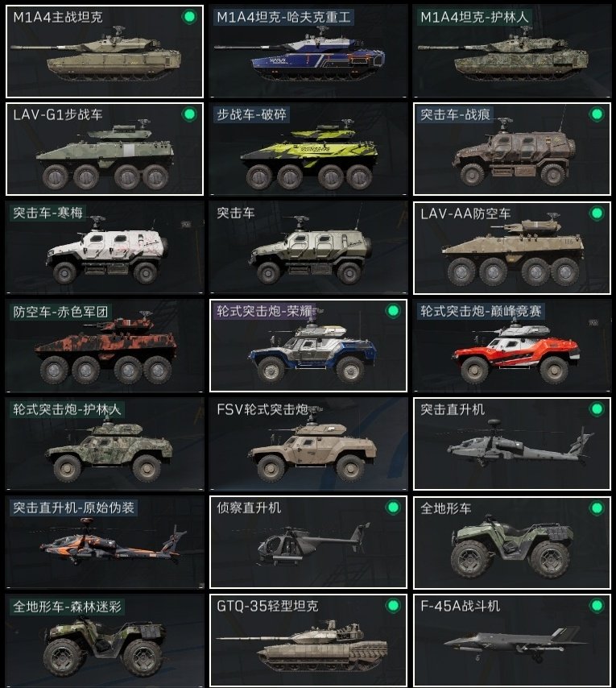The height and width of the screenshot is (688, 616).
Task: Select the 步战车-破碎 yellow skin
Action: [308, 149]
